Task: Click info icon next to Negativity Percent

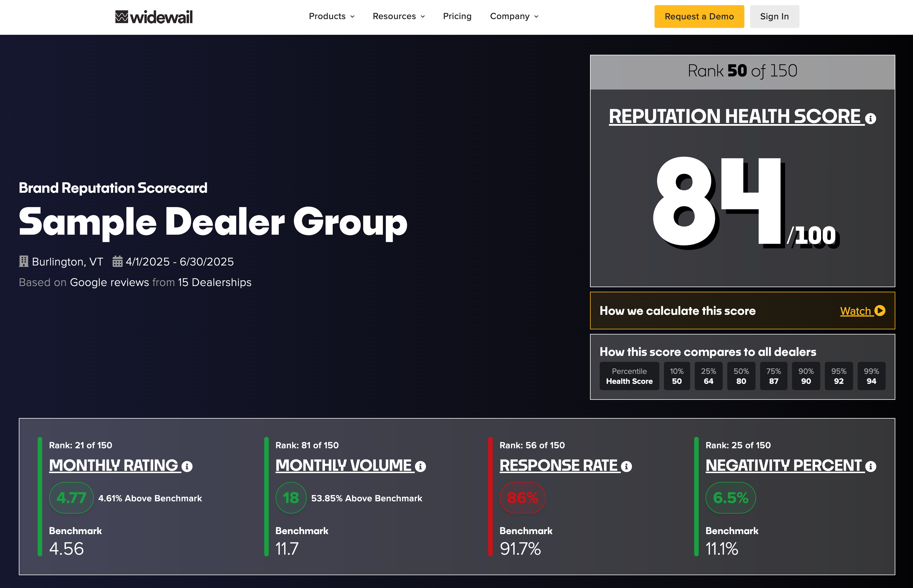Action: point(870,466)
